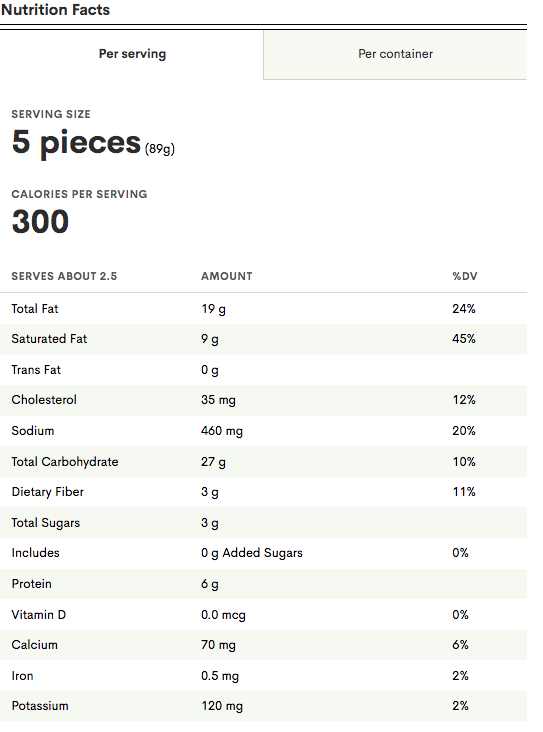Click the Sodium 20% daily value
Viewport: 543px width, 732px height.
pos(464,430)
